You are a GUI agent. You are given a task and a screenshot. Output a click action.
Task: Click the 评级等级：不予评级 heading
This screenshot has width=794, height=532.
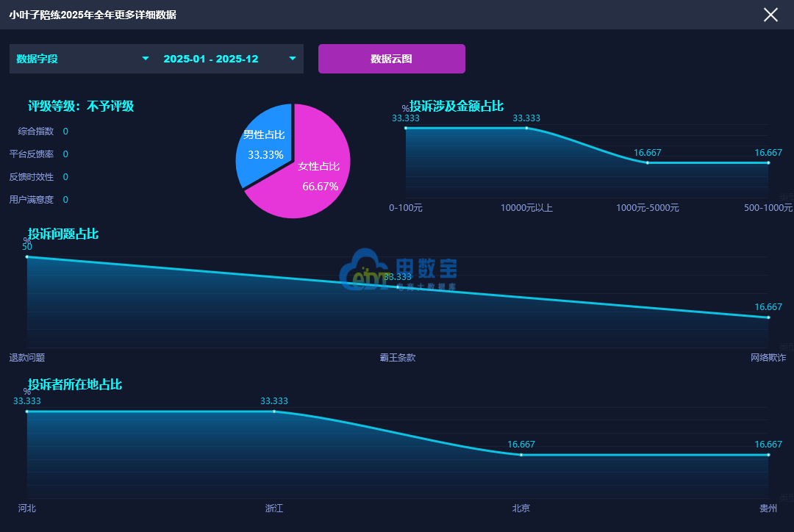[81, 107]
